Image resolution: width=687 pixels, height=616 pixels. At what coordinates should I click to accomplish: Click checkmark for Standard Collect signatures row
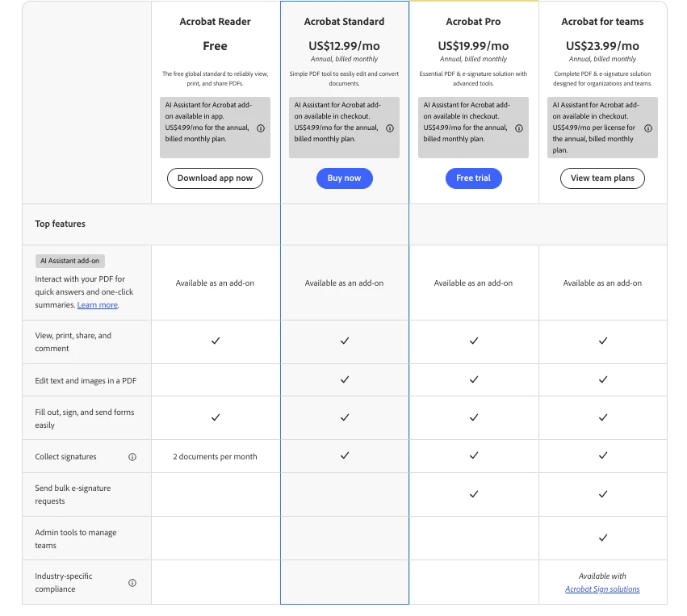click(x=345, y=455)
